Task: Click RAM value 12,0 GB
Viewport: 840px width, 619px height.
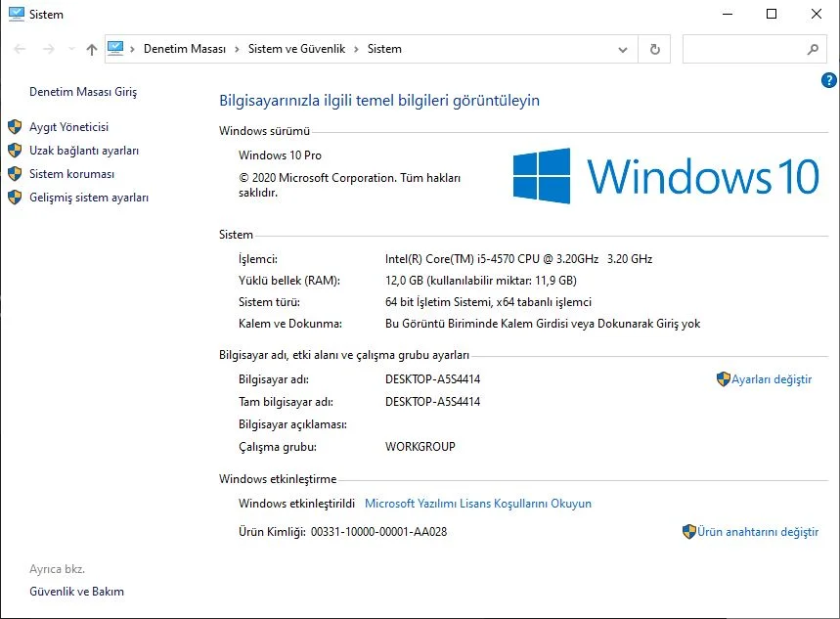Action: 480,281
